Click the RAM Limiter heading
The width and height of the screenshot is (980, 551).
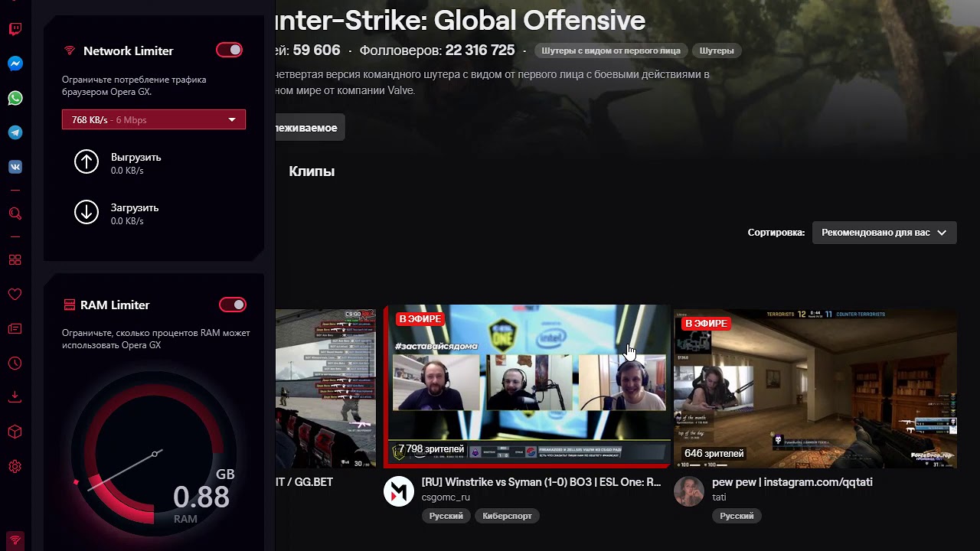coord(115,305)
